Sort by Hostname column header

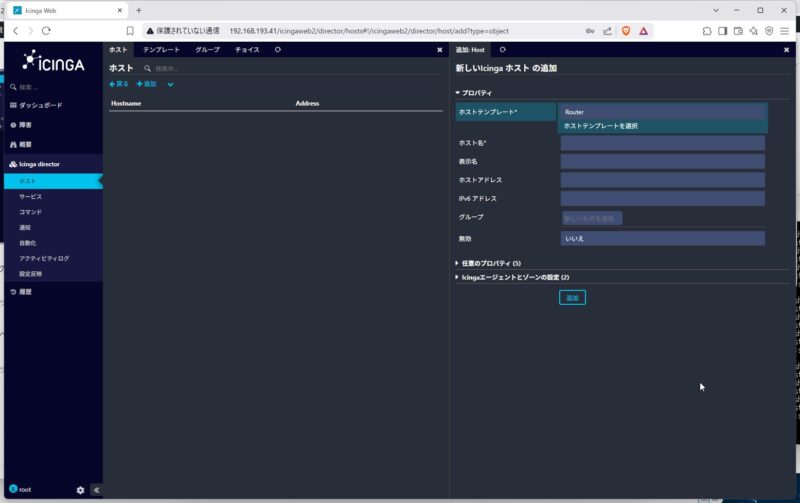tap(126, 104)
